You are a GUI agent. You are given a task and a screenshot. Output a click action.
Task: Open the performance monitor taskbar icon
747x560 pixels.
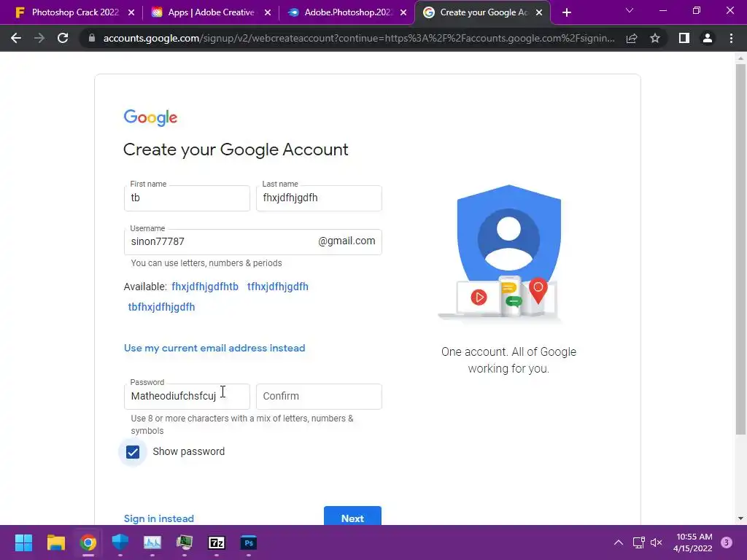point(152,542)
